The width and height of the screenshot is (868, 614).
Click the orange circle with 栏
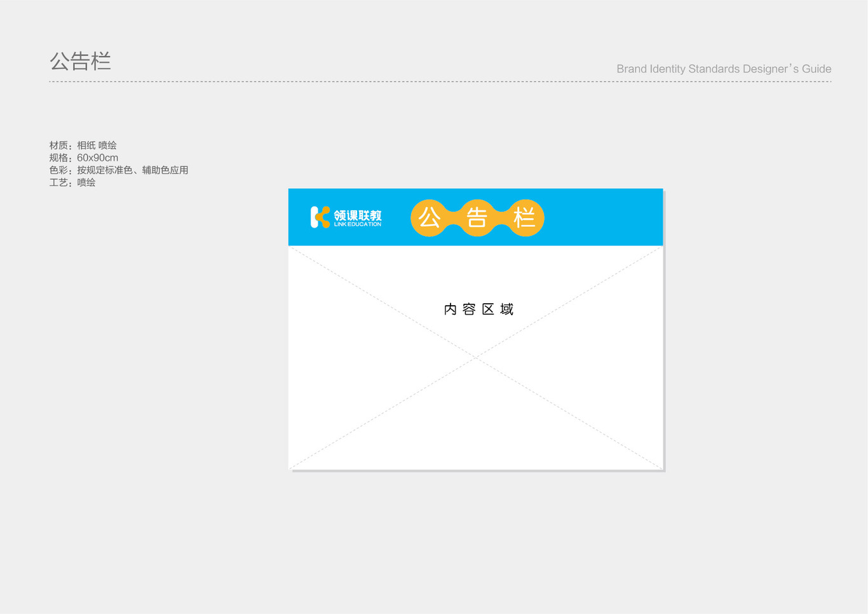[x=525, y=218]
